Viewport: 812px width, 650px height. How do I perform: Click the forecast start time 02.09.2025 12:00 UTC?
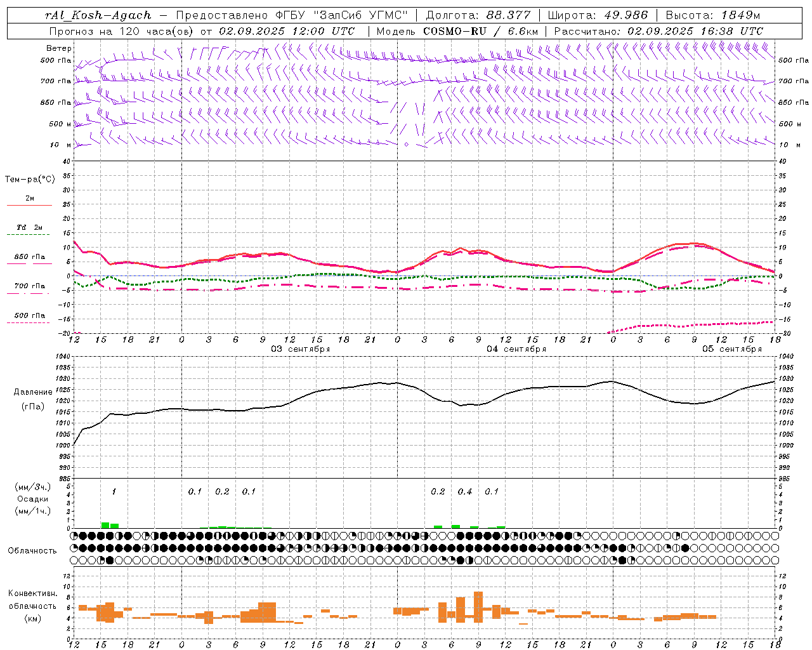(x=287, y=31)
